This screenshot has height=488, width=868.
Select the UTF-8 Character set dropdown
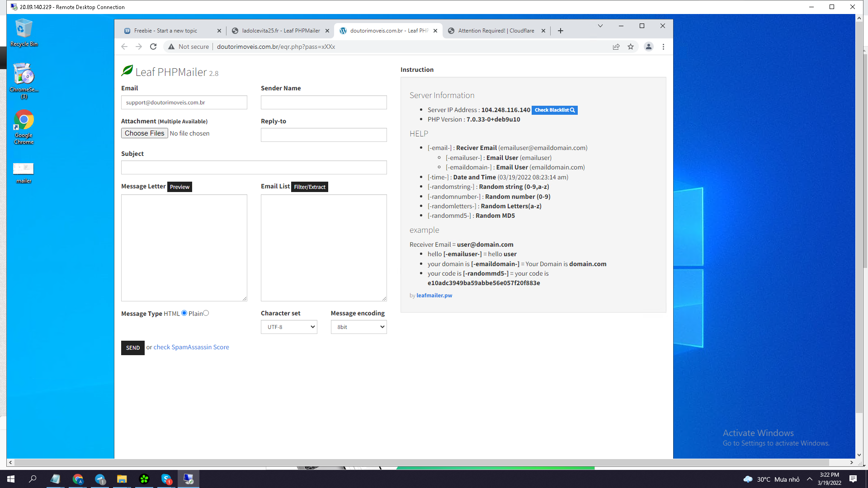click(288, 327)
